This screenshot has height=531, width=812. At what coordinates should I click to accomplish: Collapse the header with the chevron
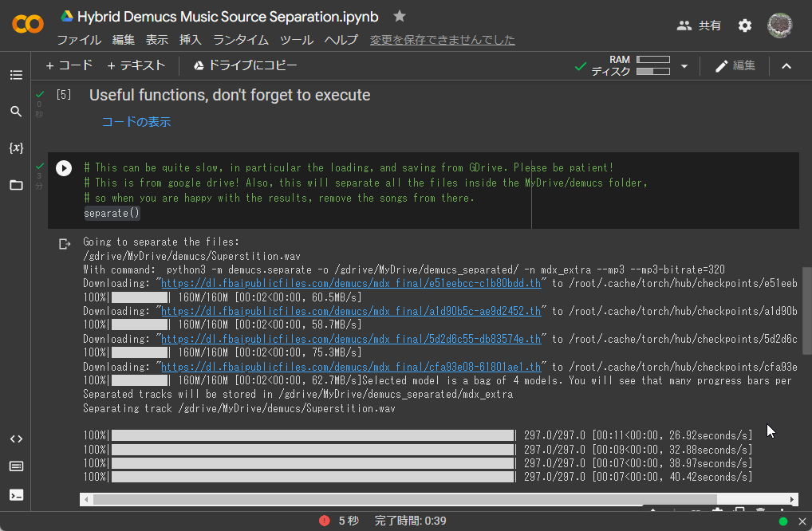point(786,66)
